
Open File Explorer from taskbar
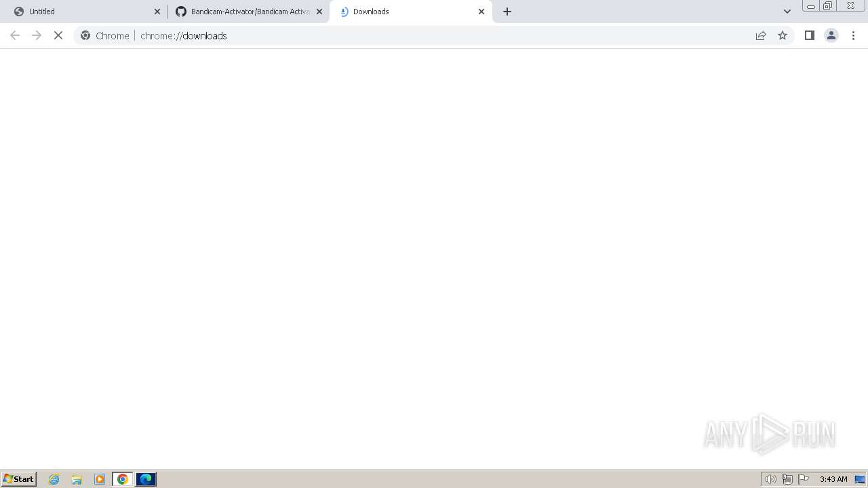tap(77, 479)
